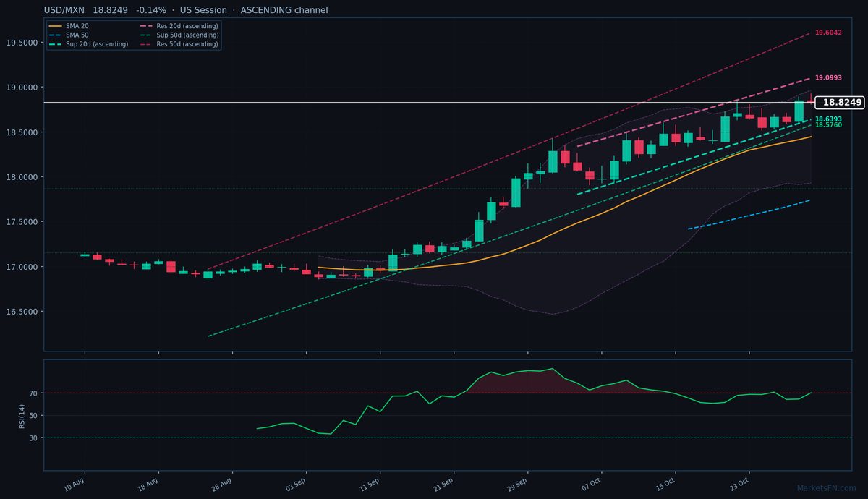Click the 03 Sep date label
This screenshot has height=499, width=868.
click(x=295, y=484)
